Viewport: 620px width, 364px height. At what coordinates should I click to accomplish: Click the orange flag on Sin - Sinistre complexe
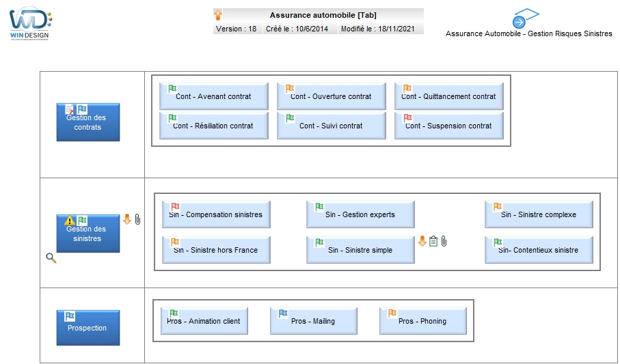coord(498,207)
